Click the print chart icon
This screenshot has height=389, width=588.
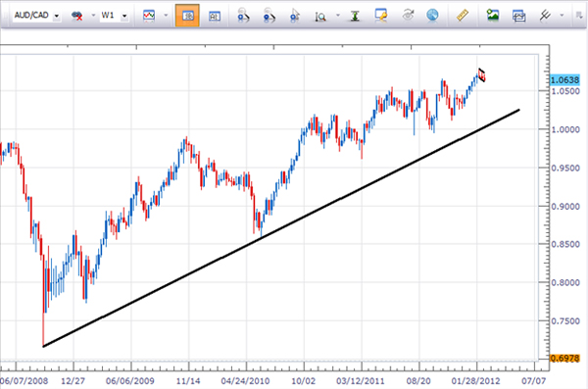(518, 16)
